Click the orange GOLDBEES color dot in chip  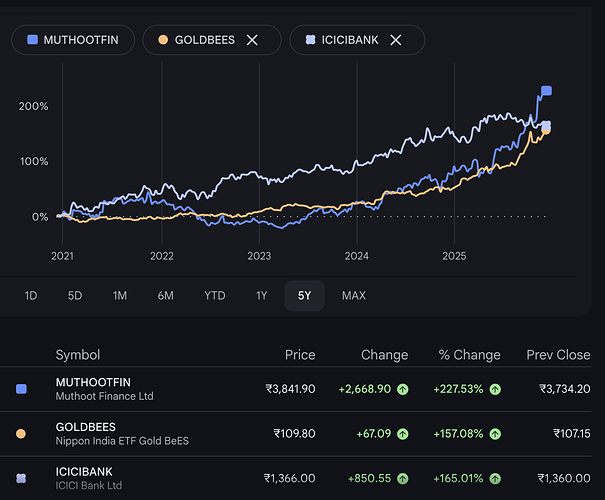pos(163,39)
